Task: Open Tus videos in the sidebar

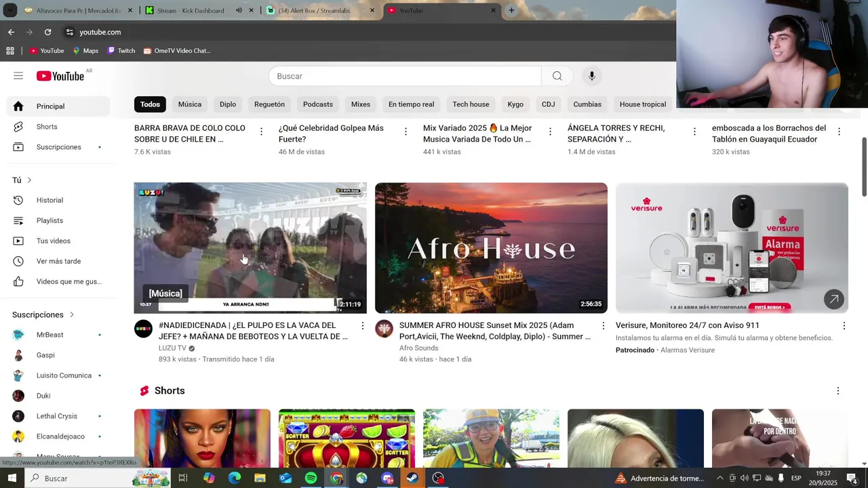Action: pyautogui.click(x=58, y=241)
